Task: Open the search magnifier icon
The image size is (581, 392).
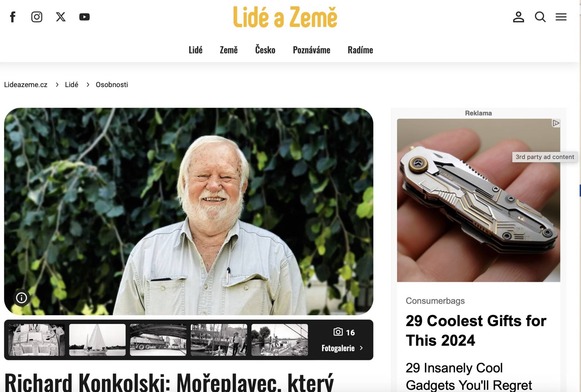Action: click(x=540, y=17)
